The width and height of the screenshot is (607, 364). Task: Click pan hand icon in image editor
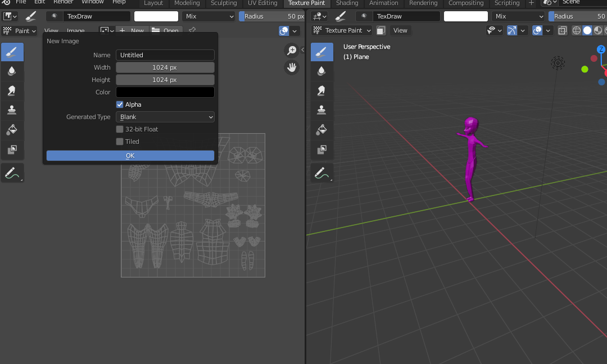coord(292,68)
